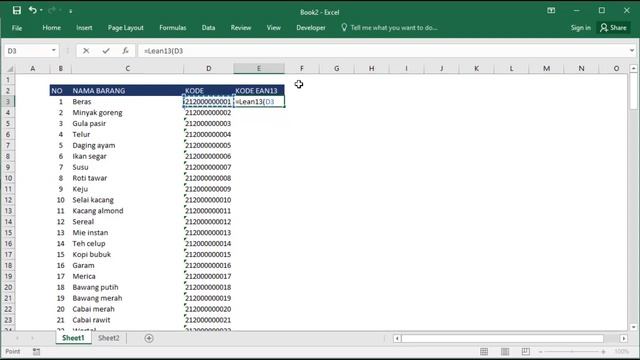Click the NAMA BARANG header cell

point(127,91)
